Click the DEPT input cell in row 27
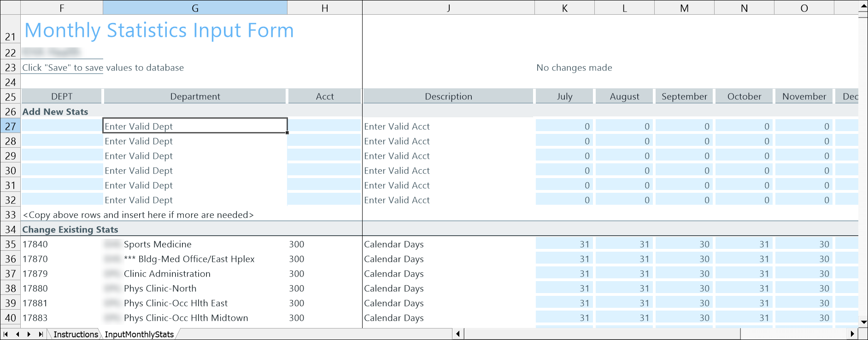The width and height of the screenshot is (868, 340). pos(62,126)
